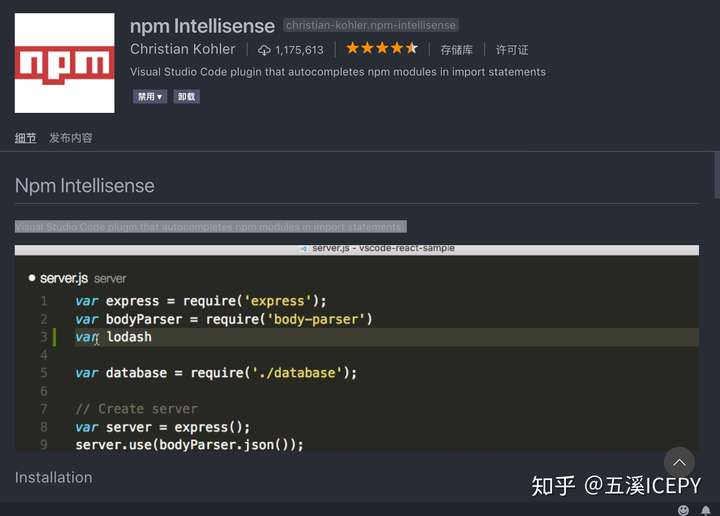
Task: Click the server.js tab in the demo image
Action: pyautogui.click(x=77, y=278)
